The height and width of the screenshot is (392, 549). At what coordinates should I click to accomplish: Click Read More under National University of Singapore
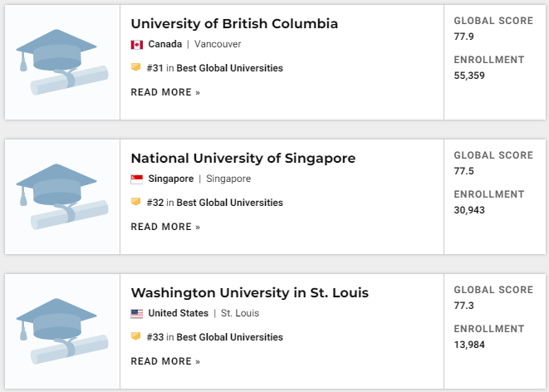click(x=165, y=227)
